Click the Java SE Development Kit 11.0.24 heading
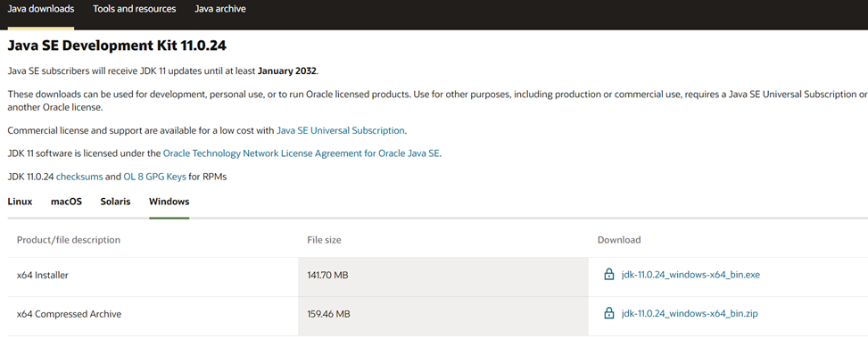 coord(117,46)
